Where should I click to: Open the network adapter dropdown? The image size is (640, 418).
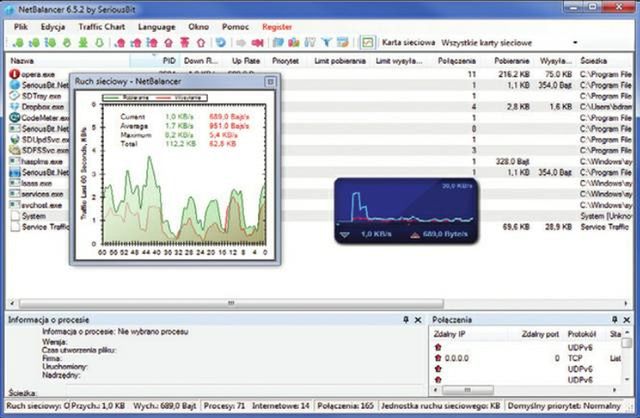pos(575,42)
